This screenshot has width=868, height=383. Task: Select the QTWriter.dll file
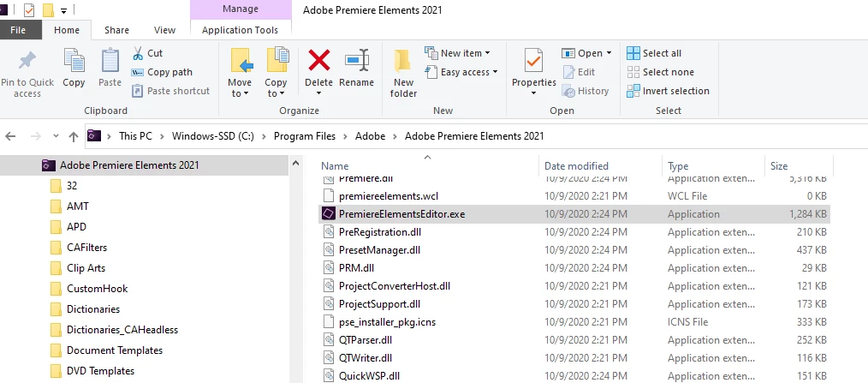point(366,358)
